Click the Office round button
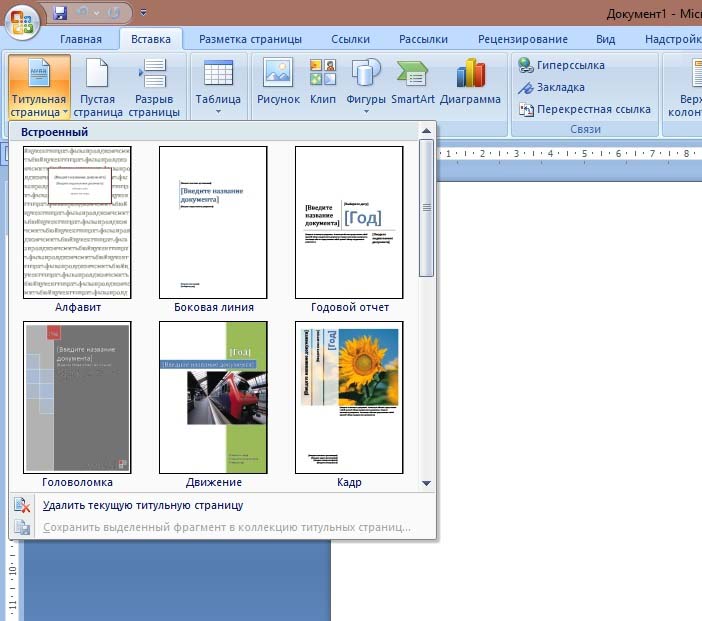 pos(22,21)
